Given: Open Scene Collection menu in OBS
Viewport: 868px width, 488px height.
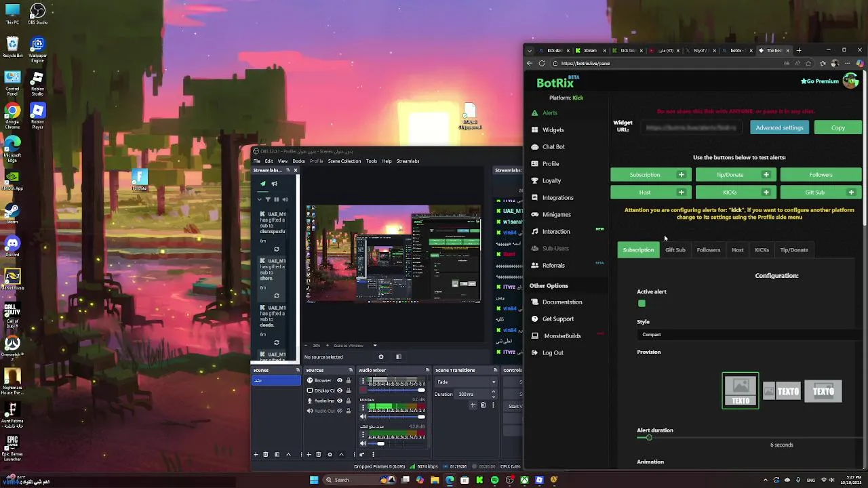Looking at the screenshot, I should coord(344,161).
